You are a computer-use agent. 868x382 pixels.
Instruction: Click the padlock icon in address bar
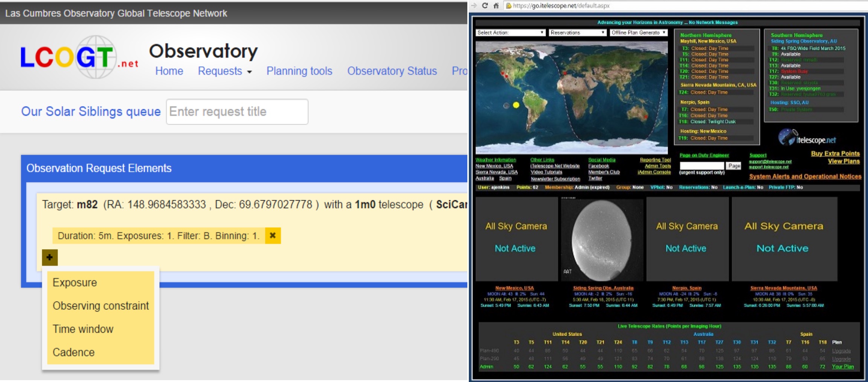pos(508,6)
